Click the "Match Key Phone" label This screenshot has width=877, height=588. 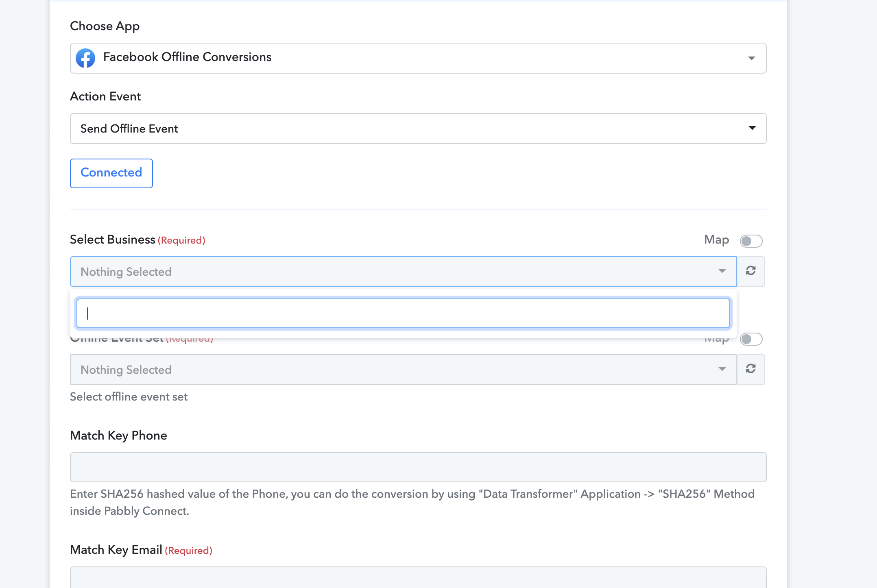point(118,436)
